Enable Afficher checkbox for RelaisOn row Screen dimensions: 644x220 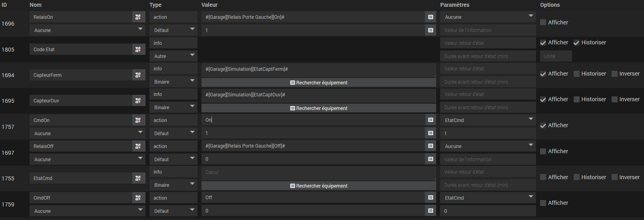pos(543,22)
